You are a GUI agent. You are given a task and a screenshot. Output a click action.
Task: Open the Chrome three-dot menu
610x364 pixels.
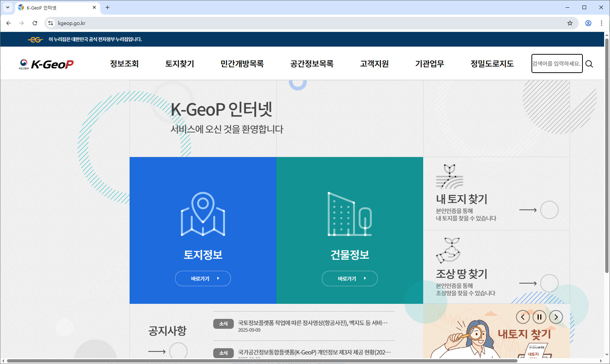coord(602,23)
